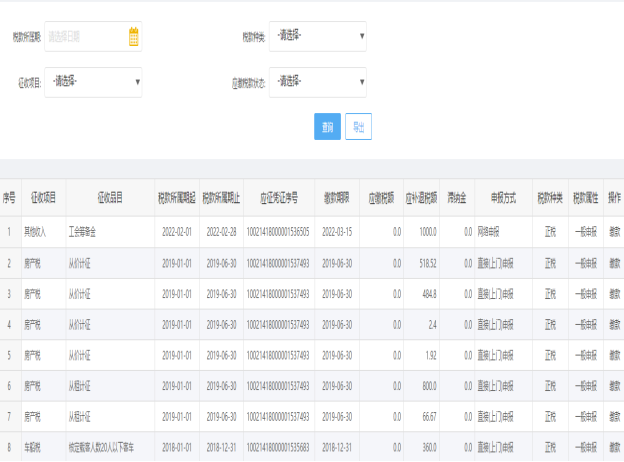624x462 pixels.
Task: Click the 税款所属期 date input field
Action: [93, 37]
